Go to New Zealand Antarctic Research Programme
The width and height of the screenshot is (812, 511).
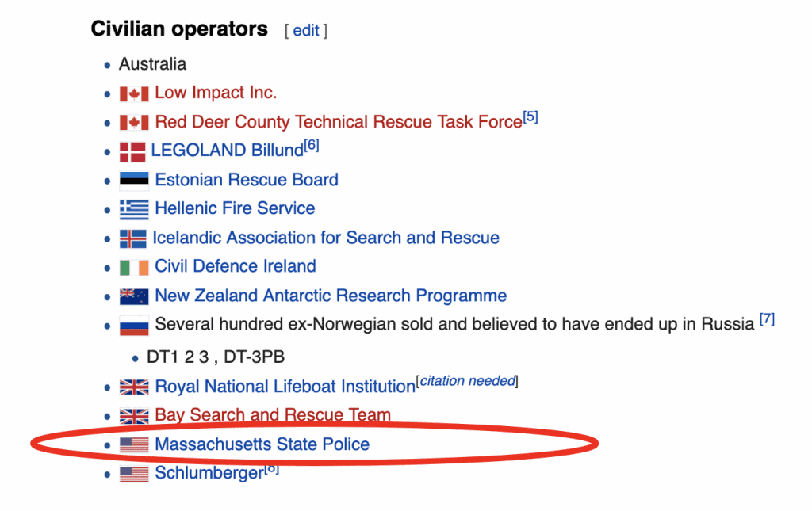331,296
